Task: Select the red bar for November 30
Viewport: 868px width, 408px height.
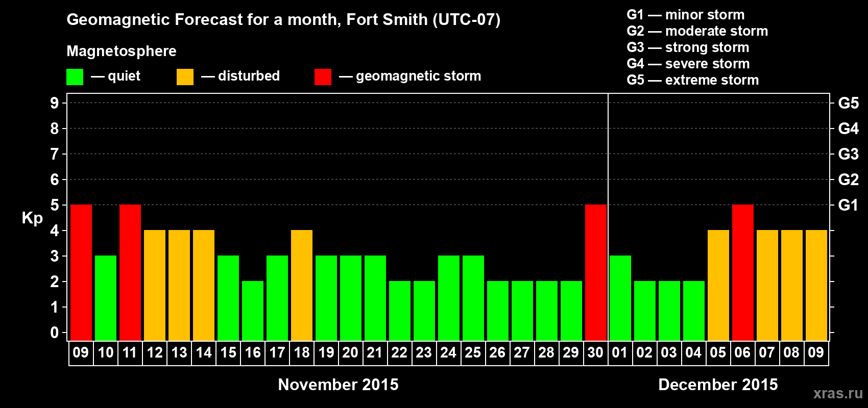Action: pyautogui.click(x=596, y=272)
